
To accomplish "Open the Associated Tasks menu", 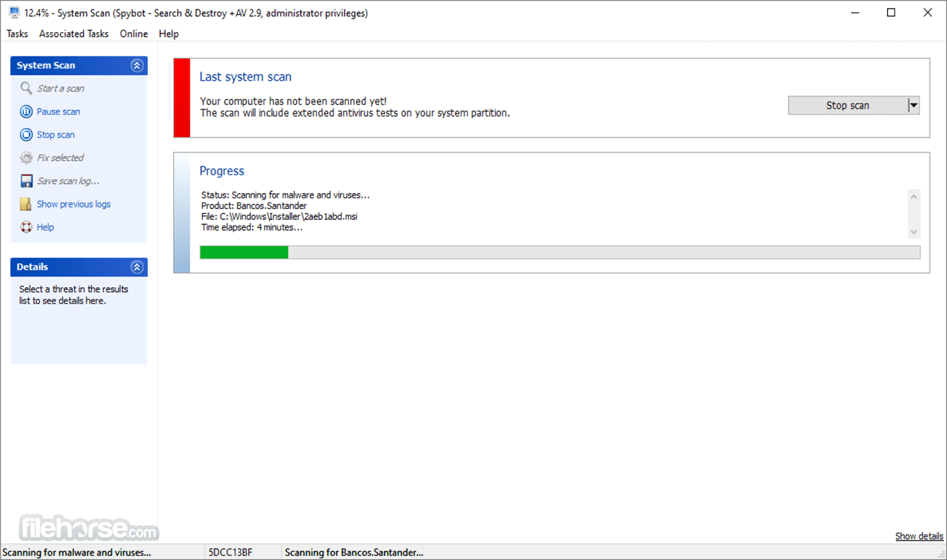I will 74,33.
